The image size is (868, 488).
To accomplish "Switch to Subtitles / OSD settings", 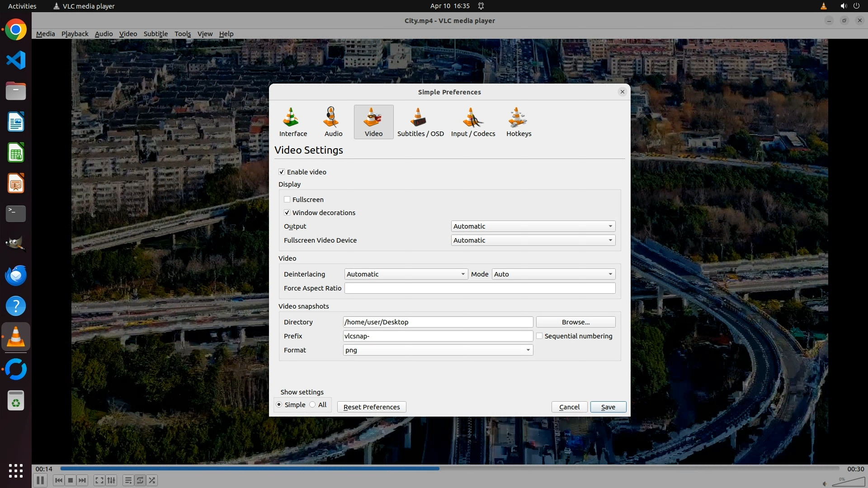I will [x=420, y=122].
